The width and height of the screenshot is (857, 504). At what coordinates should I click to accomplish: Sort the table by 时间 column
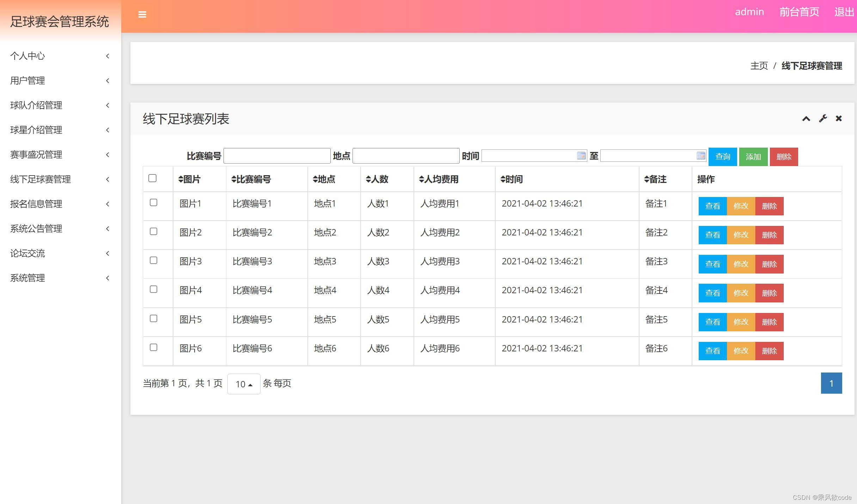pyautogui.click(x=512, y=179)
